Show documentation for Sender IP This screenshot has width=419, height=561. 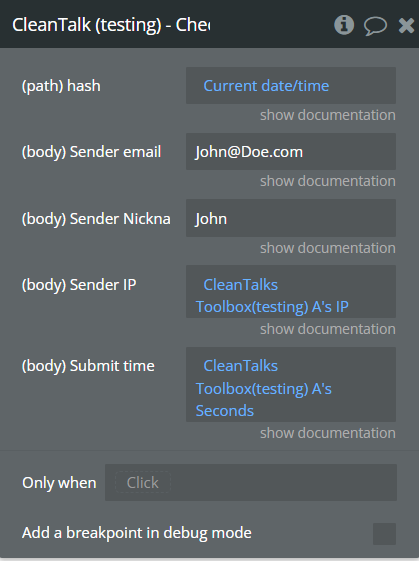point(328,329)
